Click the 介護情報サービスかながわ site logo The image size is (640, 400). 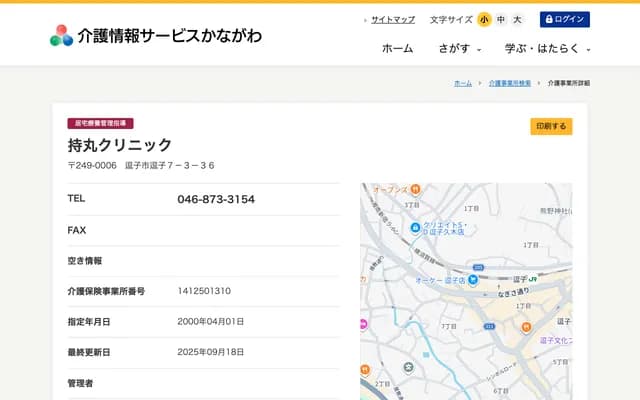pos(156,35)
